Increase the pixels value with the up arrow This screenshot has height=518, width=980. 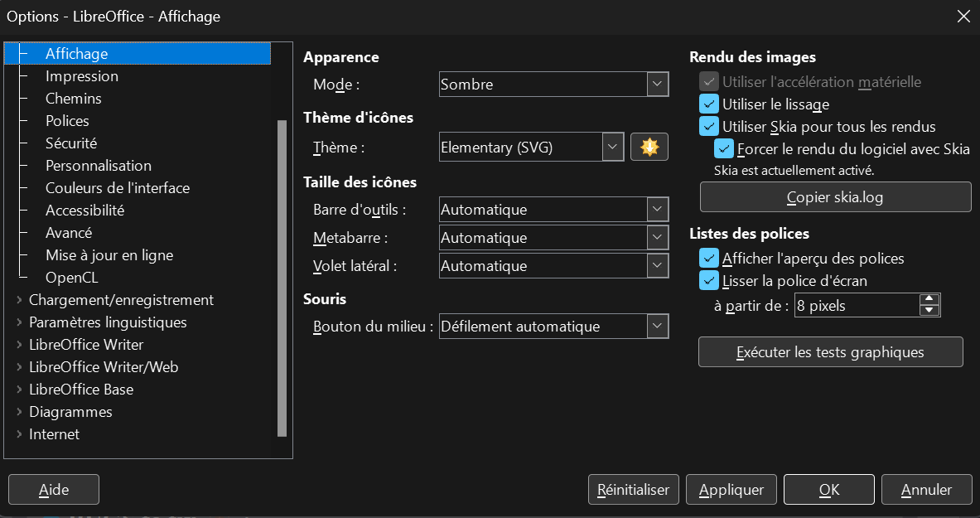pos(929,300)
